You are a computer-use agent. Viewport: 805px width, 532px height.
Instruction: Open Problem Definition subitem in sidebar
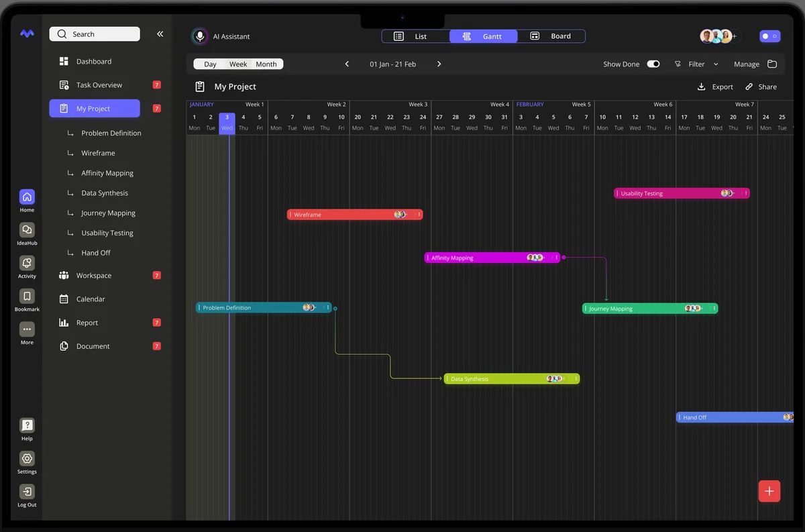[x=111, y=133]
